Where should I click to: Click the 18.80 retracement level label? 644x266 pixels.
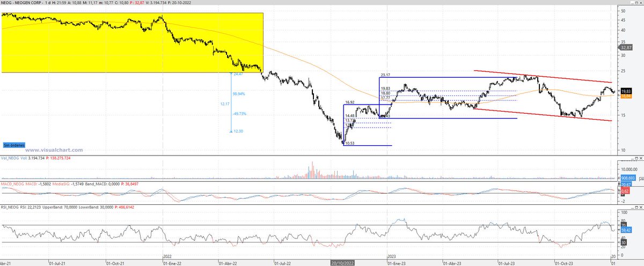385,93
